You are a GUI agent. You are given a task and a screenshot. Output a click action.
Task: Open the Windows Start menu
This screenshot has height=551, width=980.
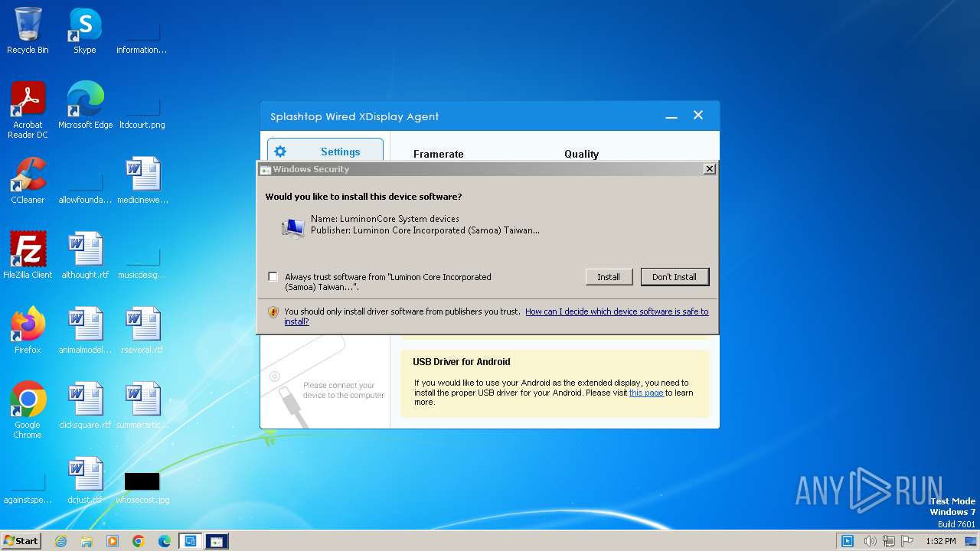click(21, 541)
